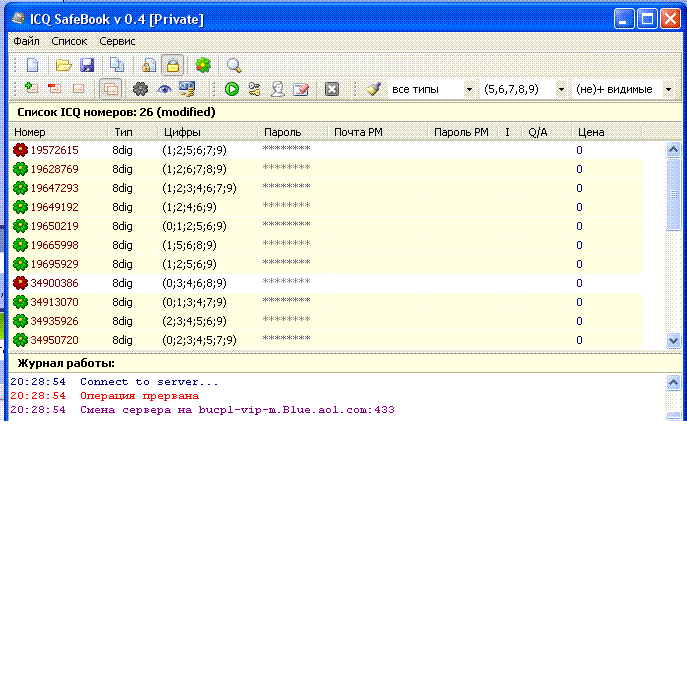The width and height of the screenshot is (687, 678).
Task: Sort by the Тип column header
Action: tap(132, 132)
